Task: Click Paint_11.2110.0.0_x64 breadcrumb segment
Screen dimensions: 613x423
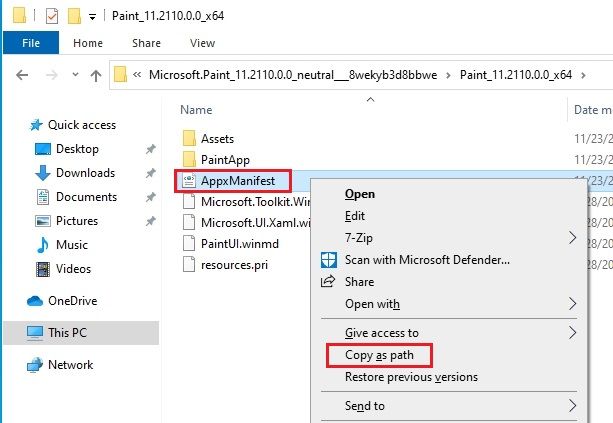Action: (x=516, y=75)
